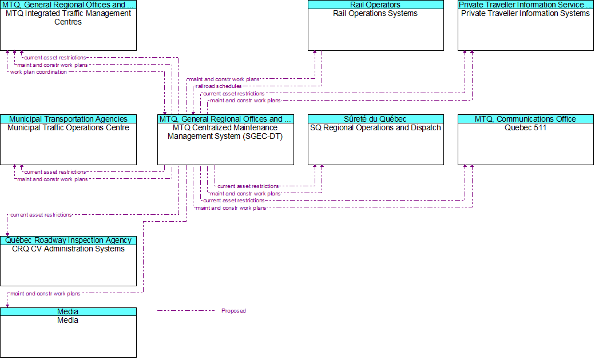
Task: Click 'current asset restrictions' label under Municipal Traffic Operations Centre
Action: (x=55, y=172)
